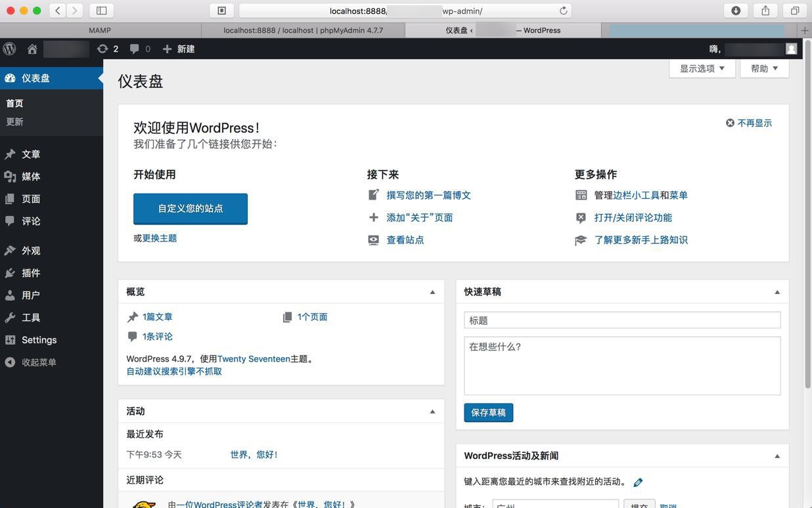Click the 自定义您的站点 button
Viewport: 812px width, 508px height.
coord(191,209)
